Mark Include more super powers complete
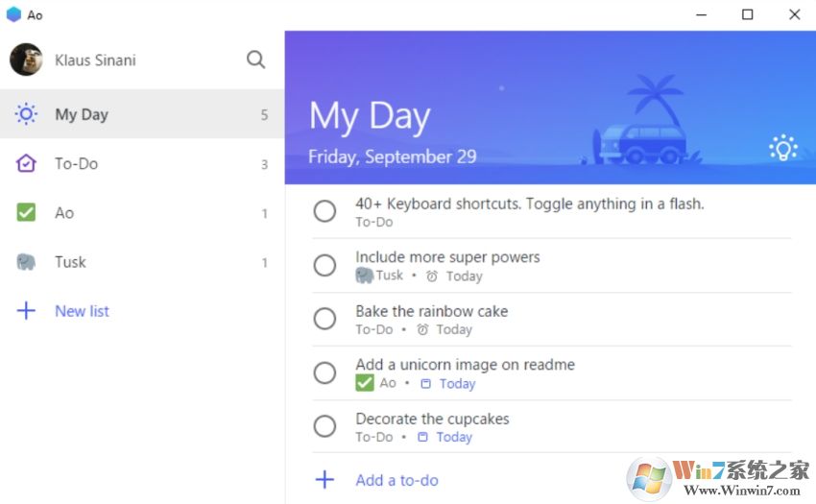Viewport: 816px width, 504px height. [324, 265]
